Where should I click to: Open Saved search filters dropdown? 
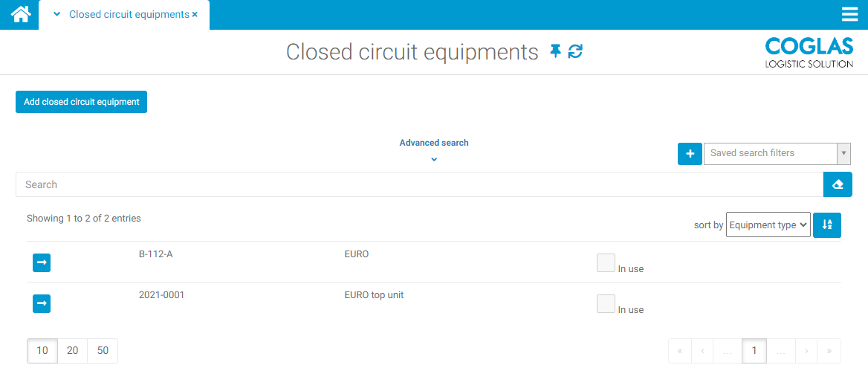777,154
